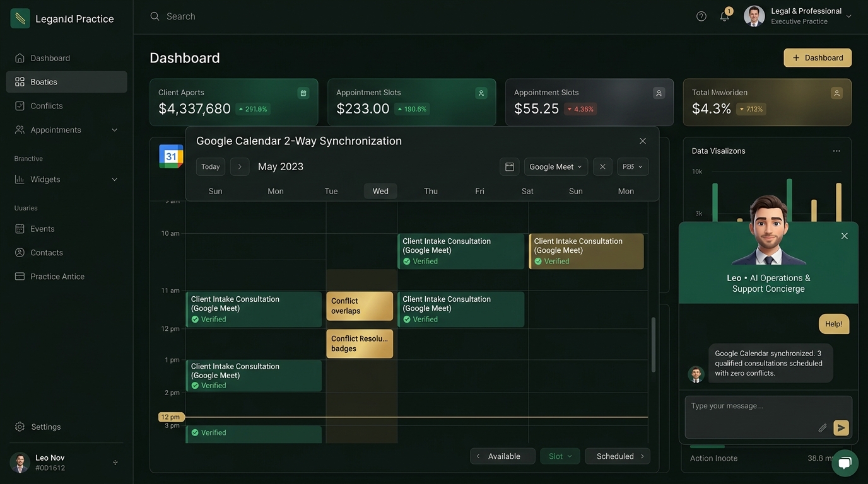Go to next month with arrow button
Screen dimensions: 868x484
(240, 167)
